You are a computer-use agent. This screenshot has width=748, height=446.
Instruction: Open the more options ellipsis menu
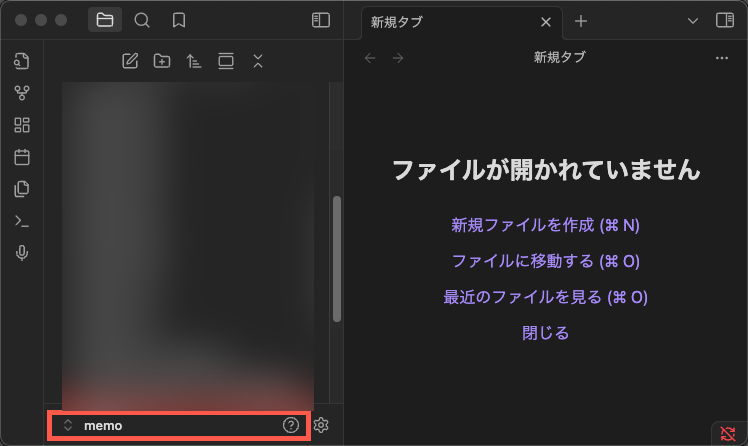(722, 58)
